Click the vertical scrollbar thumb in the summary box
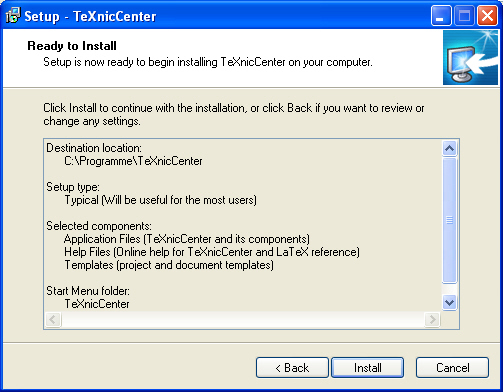This screenshot has height=392, width=503. pyautogui.click(x=449, y=220)
